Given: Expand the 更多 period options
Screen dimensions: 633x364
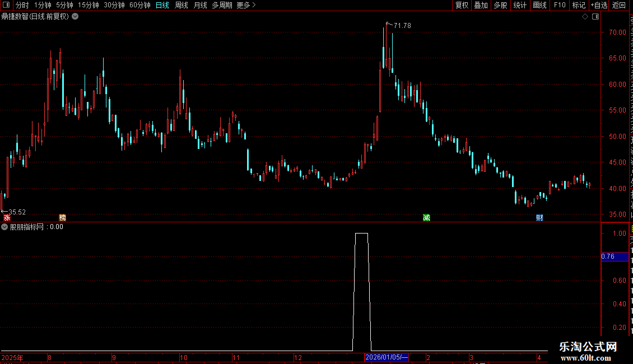Looking at the screenshot, I should [x=246, y=5].
